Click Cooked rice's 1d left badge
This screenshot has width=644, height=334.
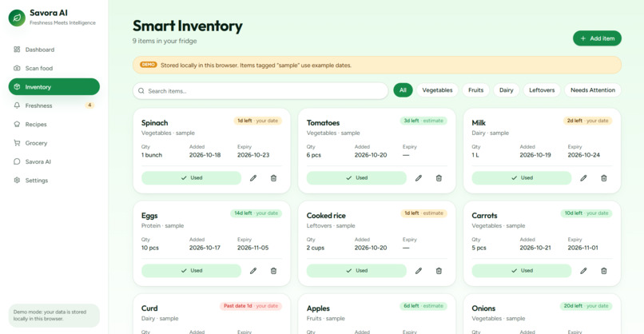(423, 213)
